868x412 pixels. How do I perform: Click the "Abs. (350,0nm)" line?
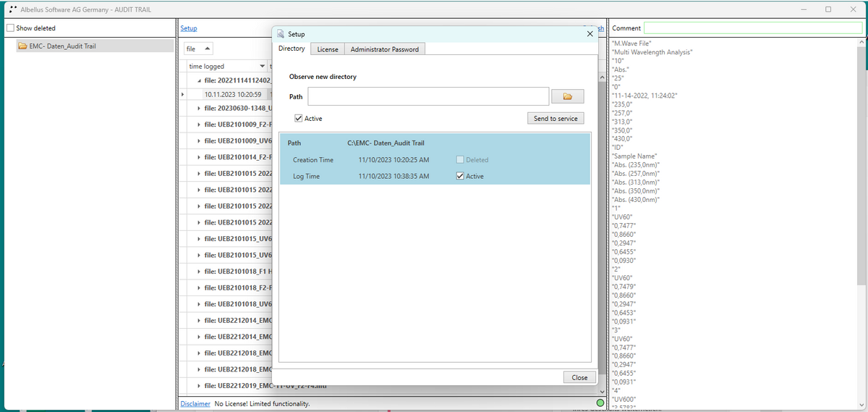(636, 191)
